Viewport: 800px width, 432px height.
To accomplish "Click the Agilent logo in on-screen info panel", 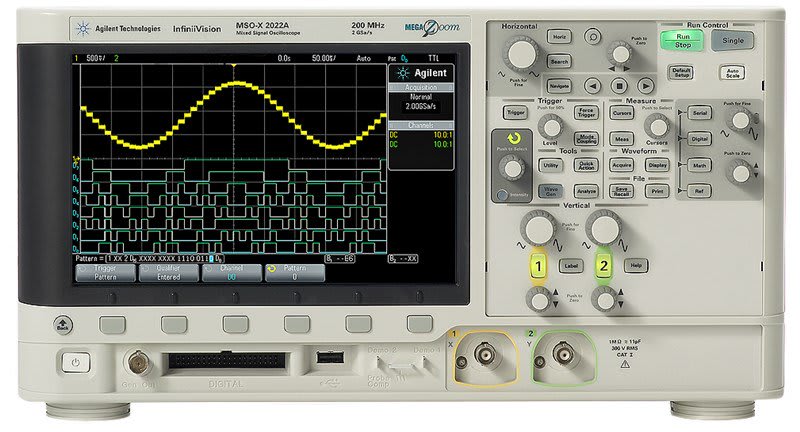I will [x=422, y=73].
